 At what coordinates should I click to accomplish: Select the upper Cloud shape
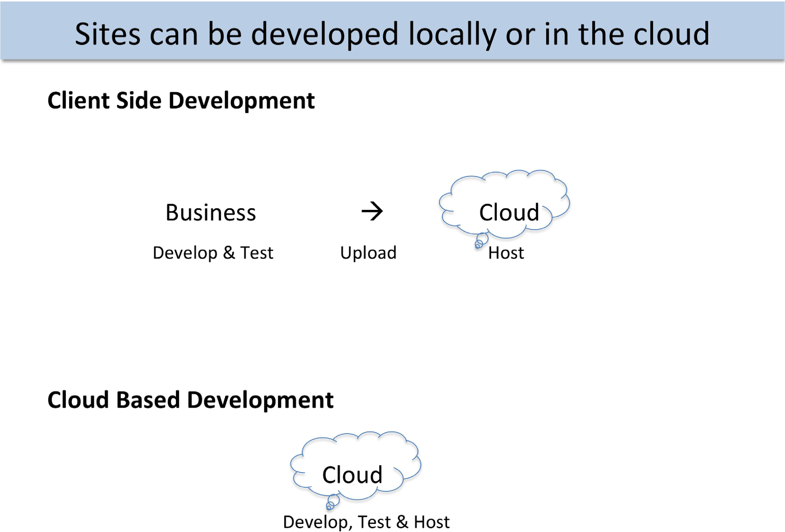point(504,204)
